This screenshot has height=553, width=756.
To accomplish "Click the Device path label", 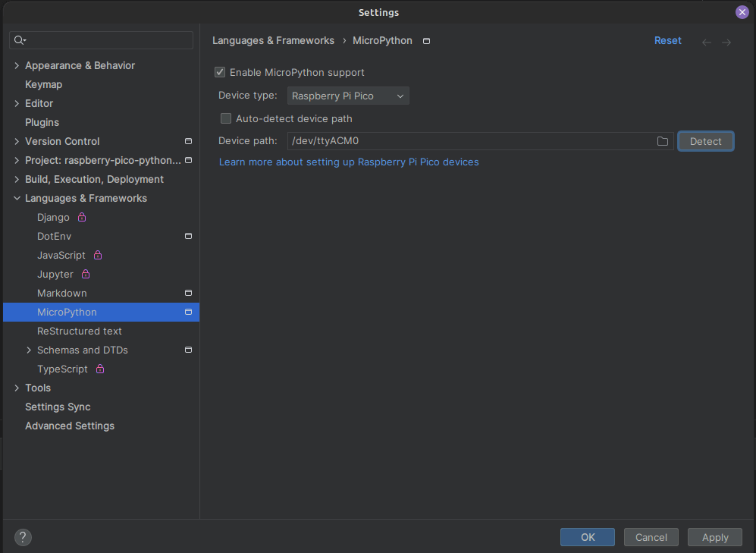I will tap(248, 141).
